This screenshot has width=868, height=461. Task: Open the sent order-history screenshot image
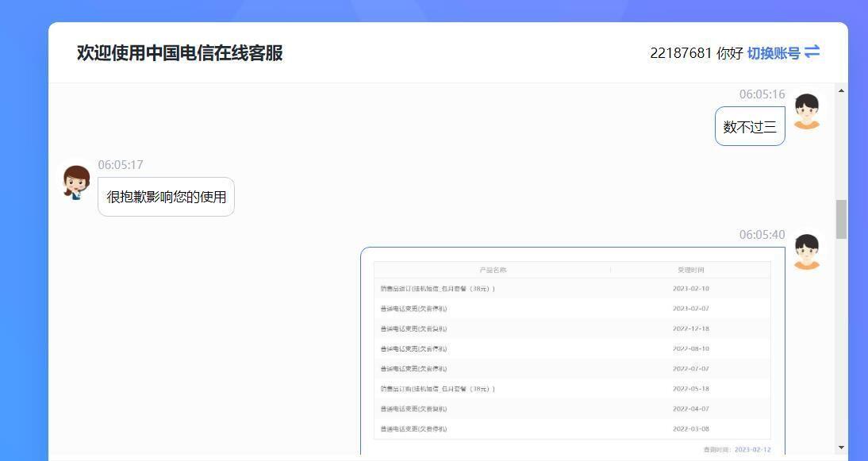(x=572, y=352)
